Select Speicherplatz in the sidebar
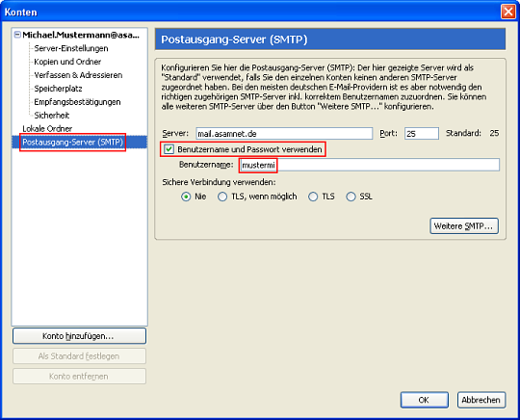 click(58, 89)
